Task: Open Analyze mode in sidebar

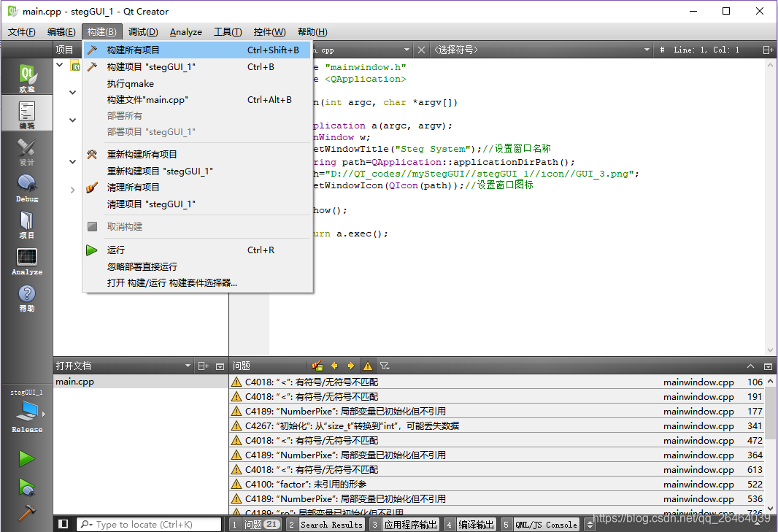Action: pos(27,261)
